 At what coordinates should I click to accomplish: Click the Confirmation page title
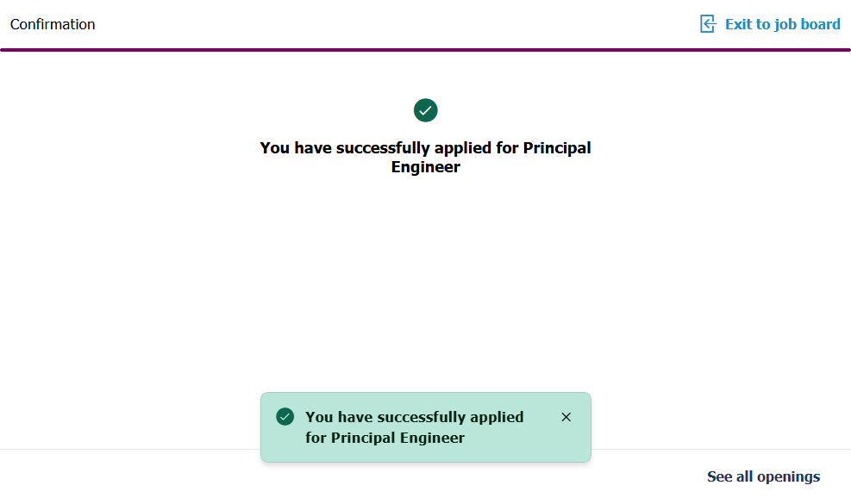tap(53, 24)
